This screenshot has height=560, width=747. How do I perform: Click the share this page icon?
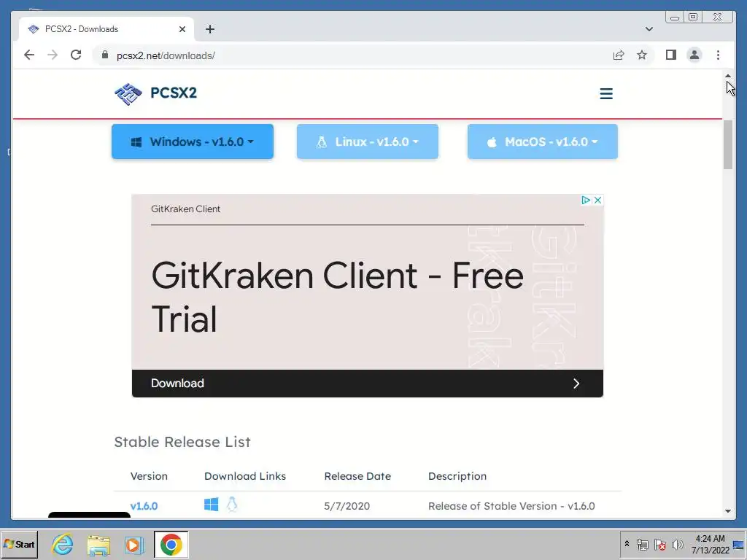(x=619, y=55)
